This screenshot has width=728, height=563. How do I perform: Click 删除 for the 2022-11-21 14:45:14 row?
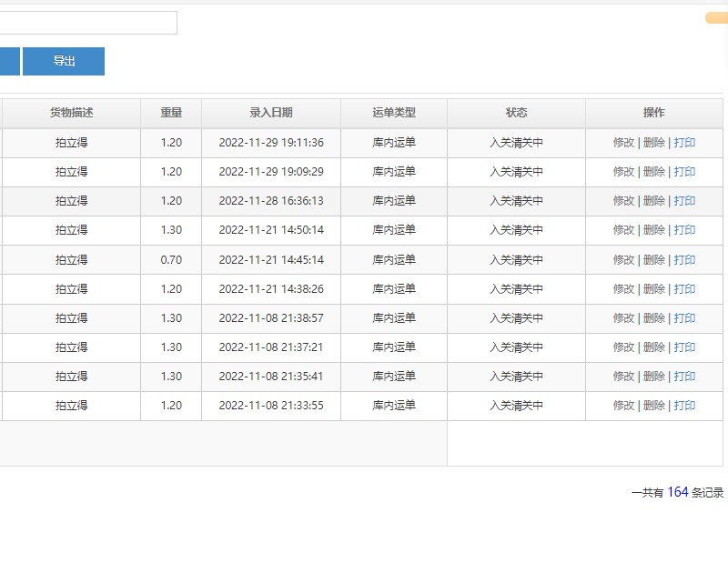pos(653,260)
